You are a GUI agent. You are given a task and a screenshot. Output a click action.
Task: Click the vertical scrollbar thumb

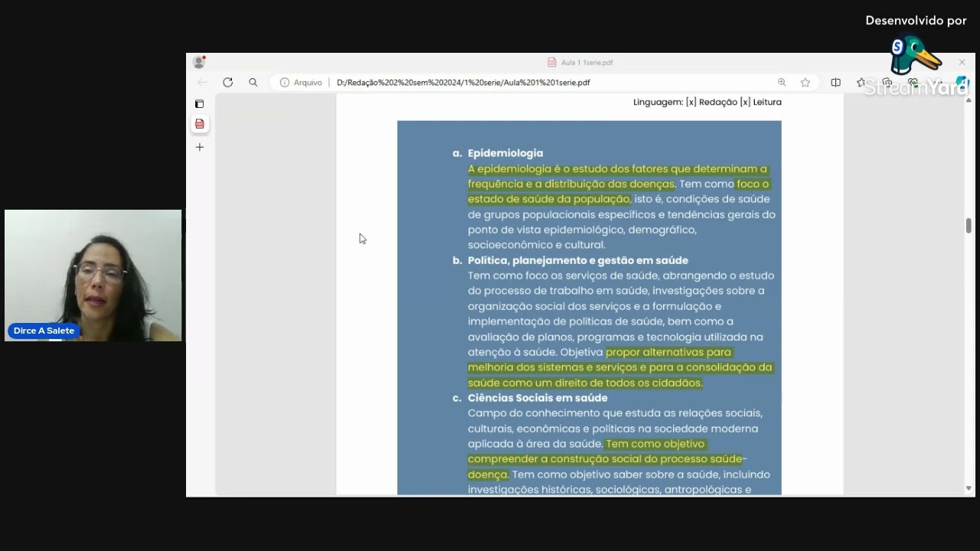point(969,226)
